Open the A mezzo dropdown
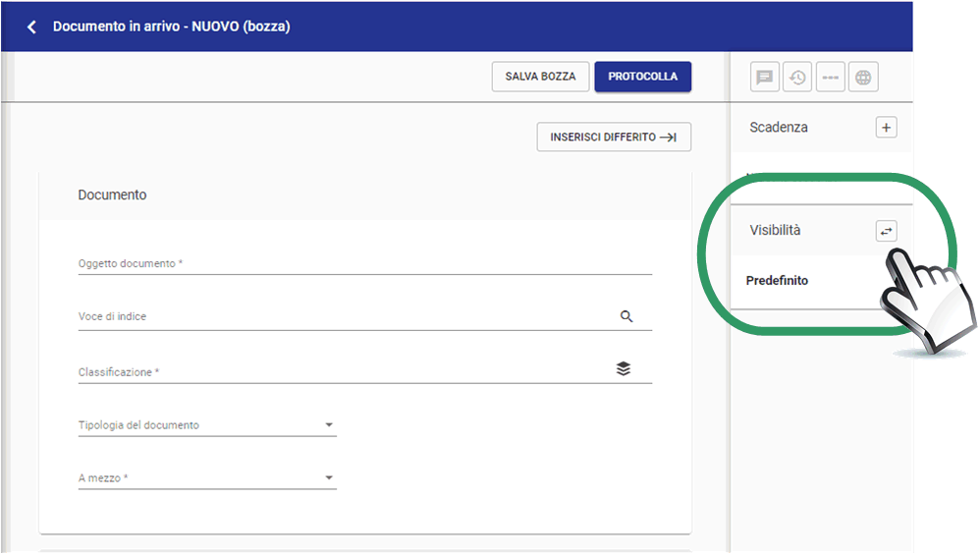The image size is (980, 554). pyautogui.click(x=329, y=478)
